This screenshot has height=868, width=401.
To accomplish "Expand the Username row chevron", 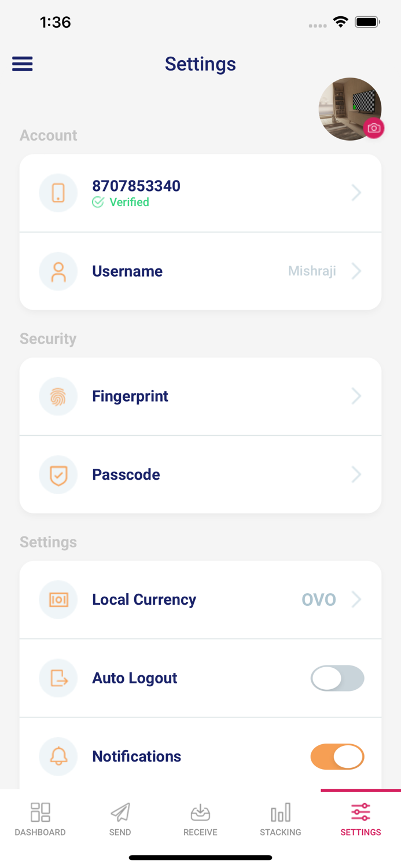I will (356, 271).
